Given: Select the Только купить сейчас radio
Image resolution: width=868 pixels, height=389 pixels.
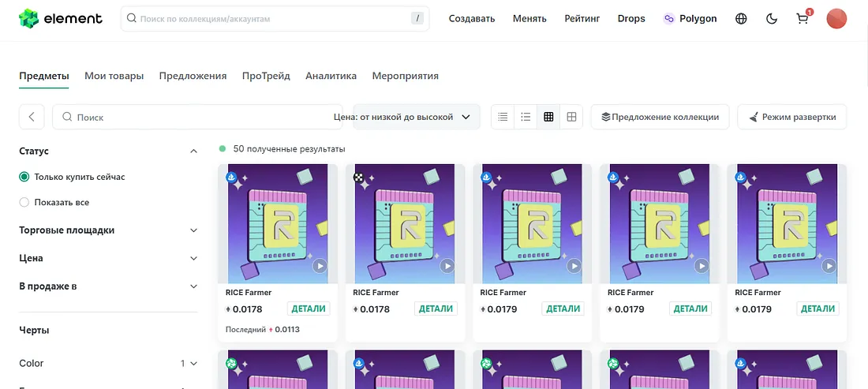Looking at the screenshot, I should pos(24,177).
